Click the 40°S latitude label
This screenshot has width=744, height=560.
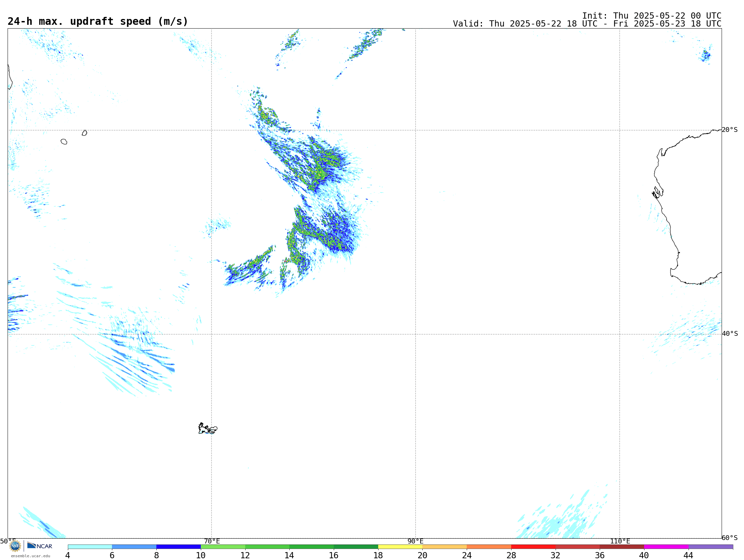pyautogui.click(x=730, y=334)
